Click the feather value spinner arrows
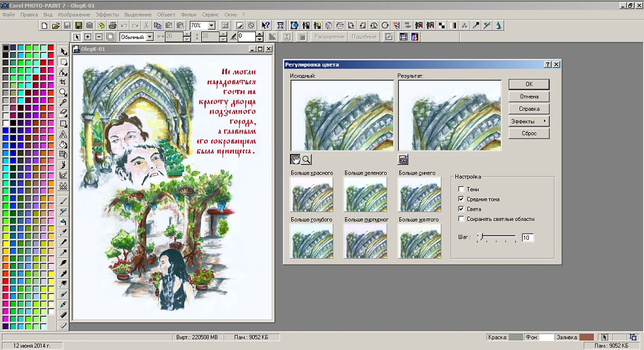The image size is (644, 350). (259, 37)
